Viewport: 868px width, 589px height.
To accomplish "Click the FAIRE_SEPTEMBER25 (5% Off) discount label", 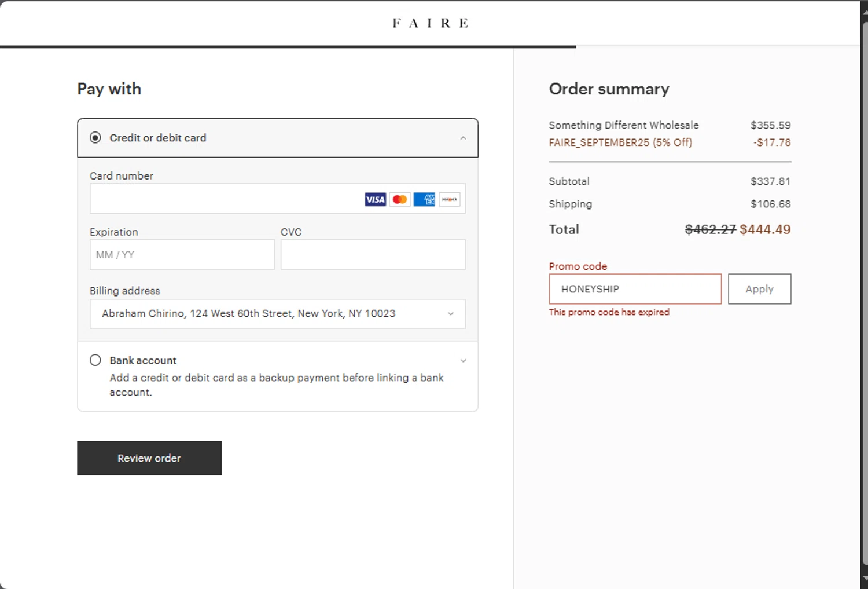I will pyautogui.click(x=620, y=142).
